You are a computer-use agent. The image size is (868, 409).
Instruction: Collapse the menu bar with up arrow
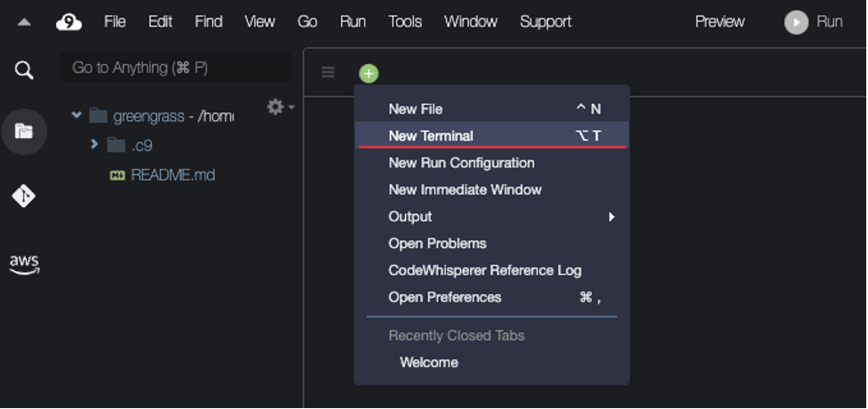24,22
